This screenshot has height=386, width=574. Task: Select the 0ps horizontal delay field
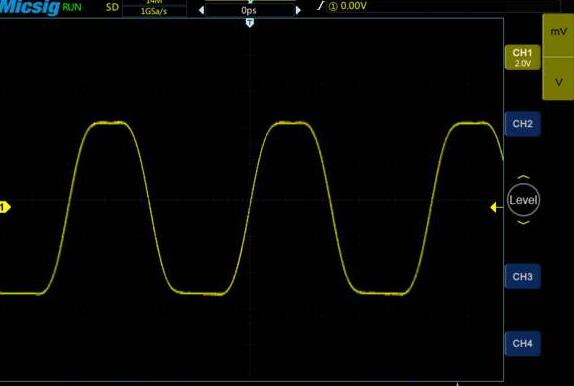[x=249, y=10]
